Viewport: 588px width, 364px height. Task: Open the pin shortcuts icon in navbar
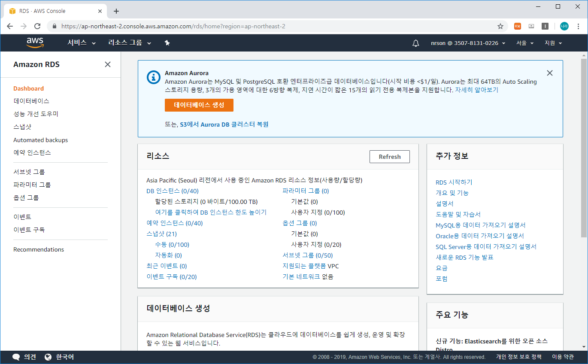pos(167,43)
